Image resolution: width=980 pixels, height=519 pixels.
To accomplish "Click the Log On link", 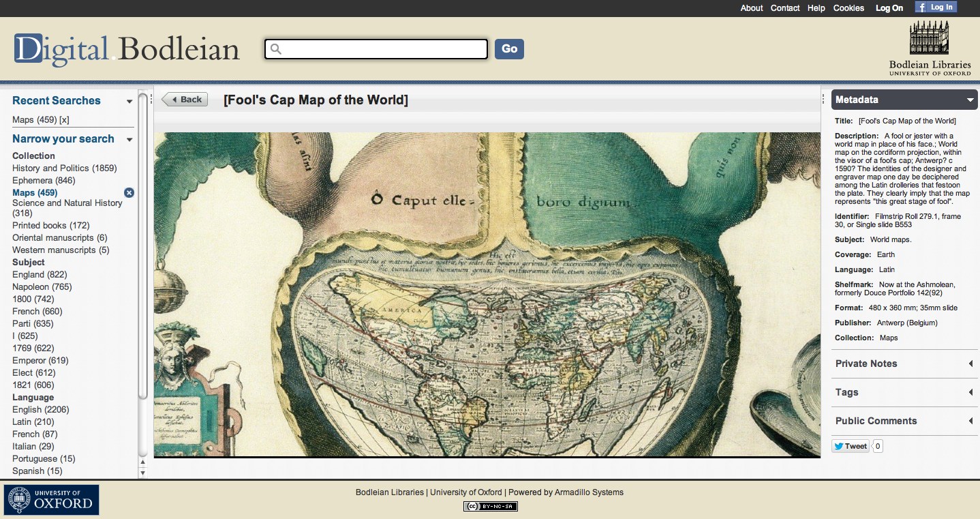I will (889, 8).
